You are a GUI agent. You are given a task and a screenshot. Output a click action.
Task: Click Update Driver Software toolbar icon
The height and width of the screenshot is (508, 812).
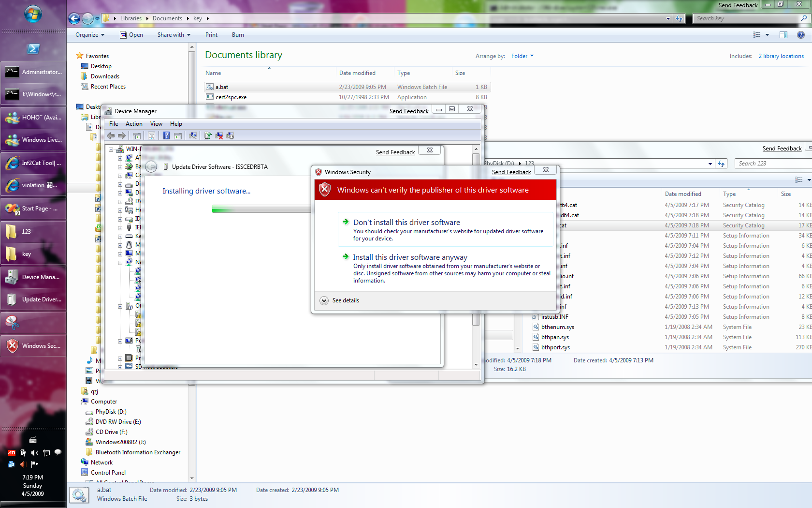[x=208, y=135]
